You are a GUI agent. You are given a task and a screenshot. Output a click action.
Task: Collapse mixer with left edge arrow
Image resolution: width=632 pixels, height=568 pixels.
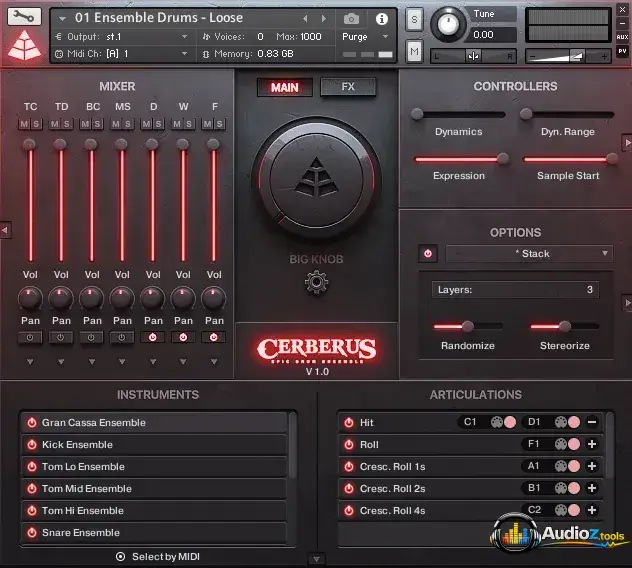(5, 230)
